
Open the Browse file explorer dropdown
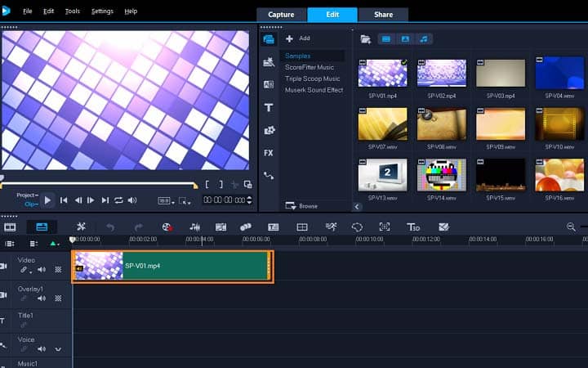301,206
